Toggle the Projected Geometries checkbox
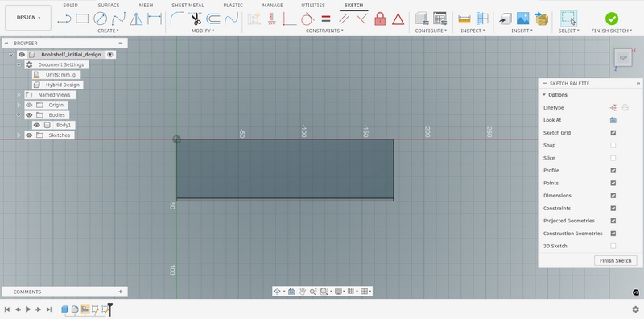The height and width of the screenshot is (319, 644). point(613,221)
